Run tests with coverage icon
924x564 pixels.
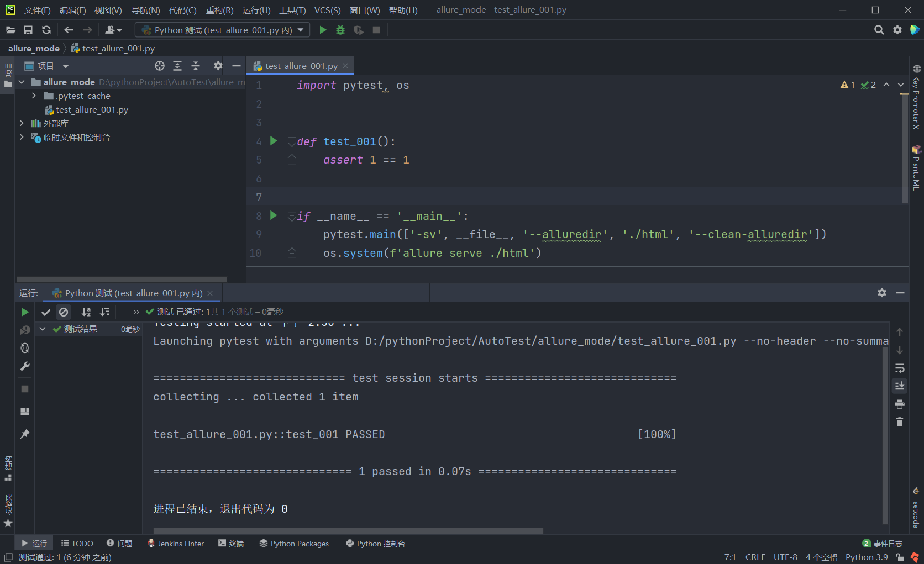(x=358, y=30)
